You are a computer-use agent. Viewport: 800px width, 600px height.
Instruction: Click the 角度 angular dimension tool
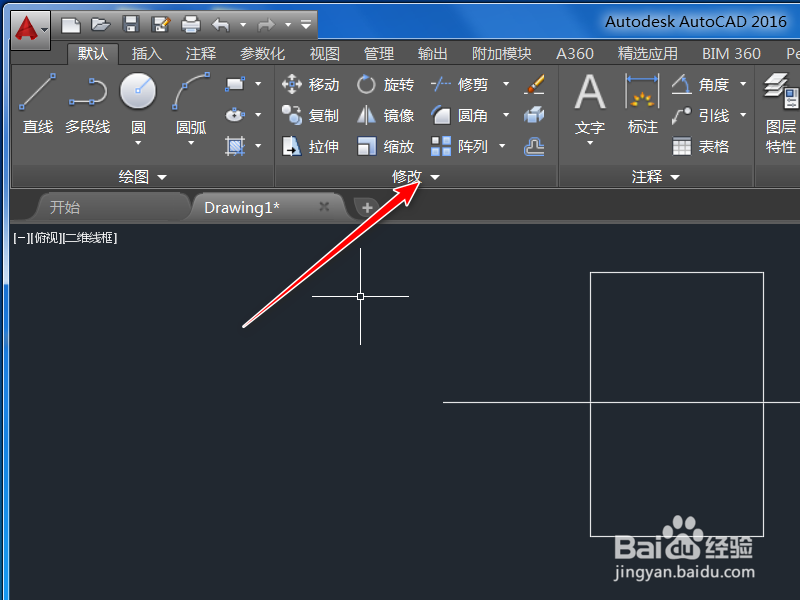tap(700, 84)
